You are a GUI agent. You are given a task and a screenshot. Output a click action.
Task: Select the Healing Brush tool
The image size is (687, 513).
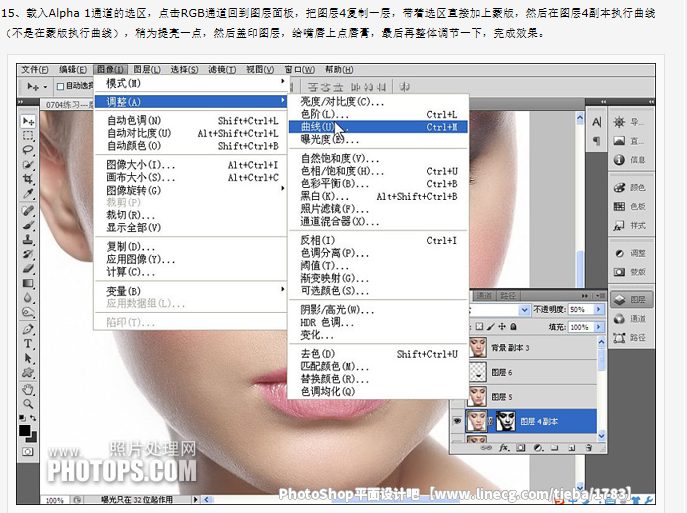click(28, 211)
